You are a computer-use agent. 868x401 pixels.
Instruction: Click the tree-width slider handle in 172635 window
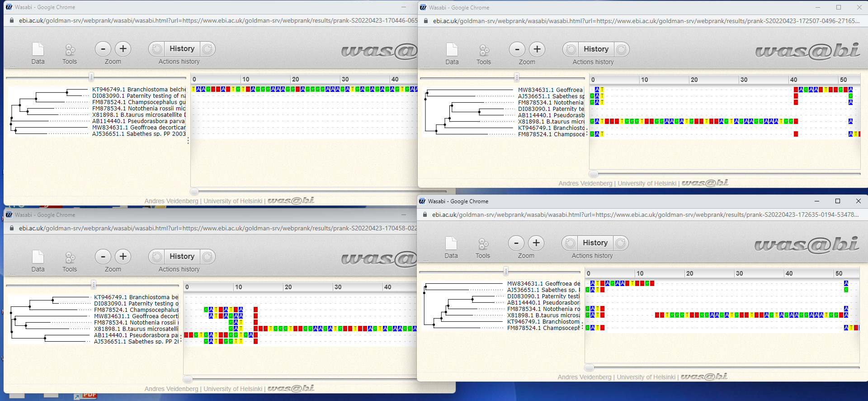point(506,271)
